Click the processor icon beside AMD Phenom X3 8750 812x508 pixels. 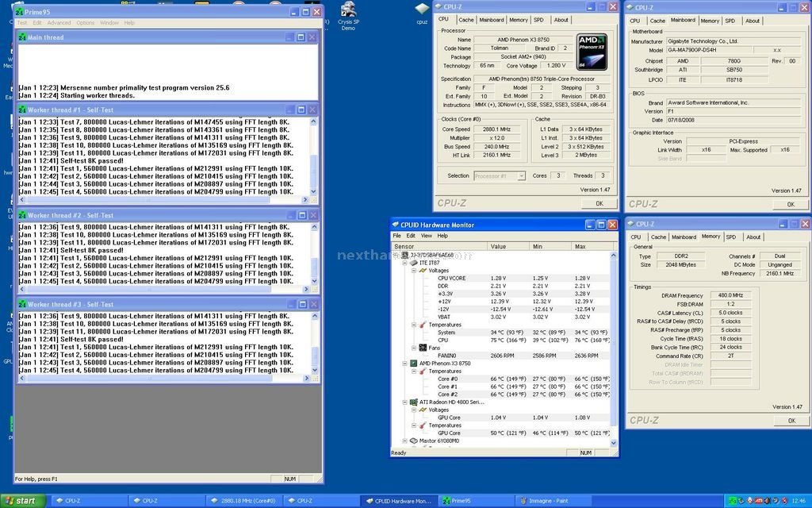pos(414,364)
